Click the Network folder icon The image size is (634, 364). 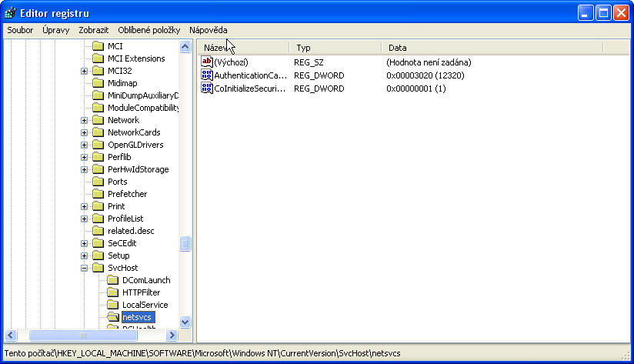98,120
